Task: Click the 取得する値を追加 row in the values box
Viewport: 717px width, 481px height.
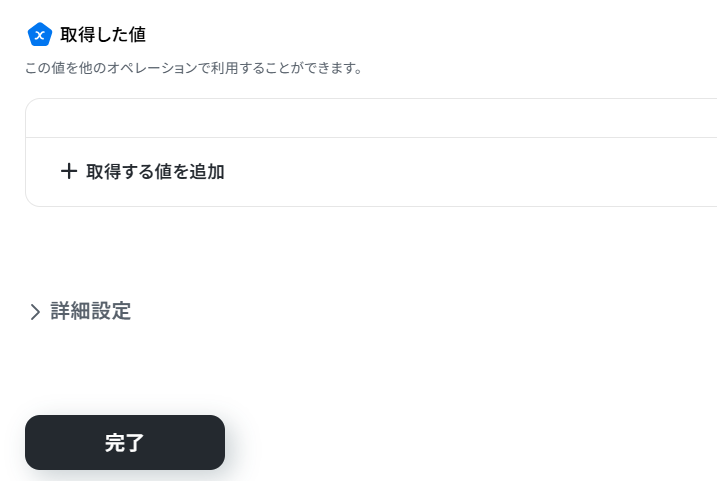Action: coord(370,172)
